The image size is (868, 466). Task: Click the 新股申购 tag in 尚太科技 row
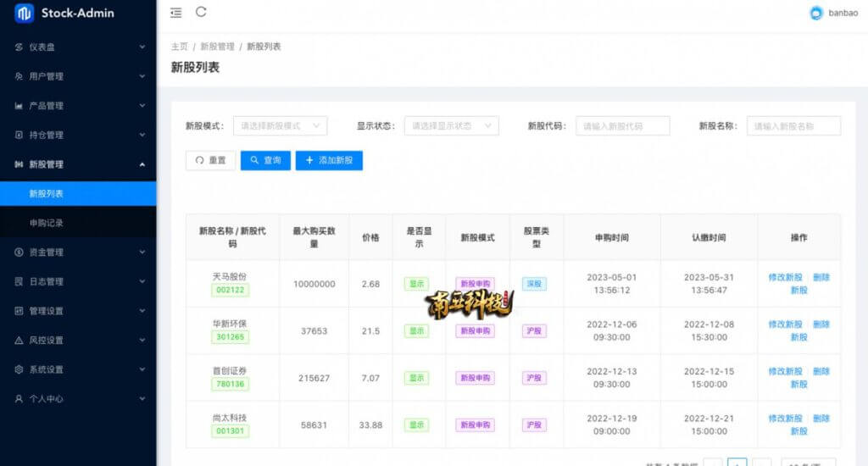click(x=475, y=425)
